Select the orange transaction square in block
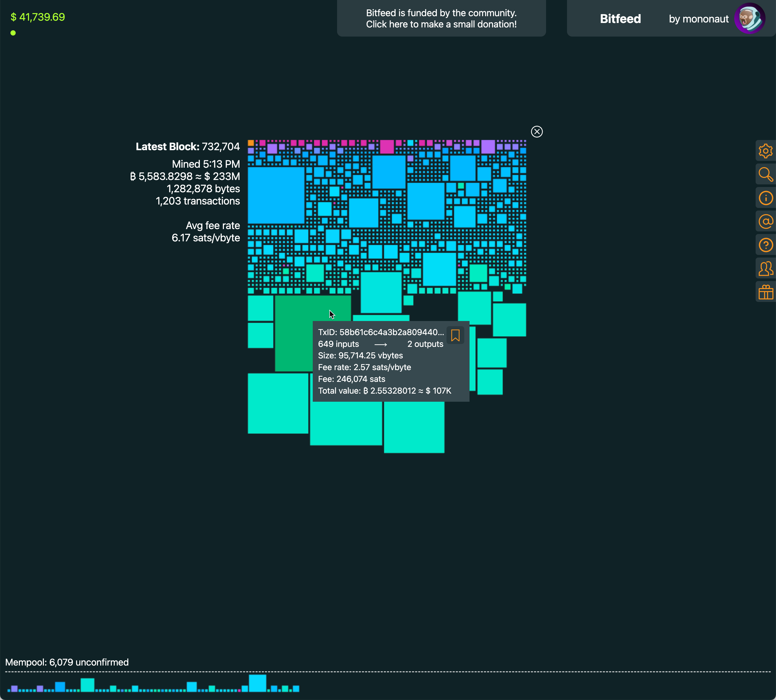This screenshot has height=700, width=776. pos(251,143)
